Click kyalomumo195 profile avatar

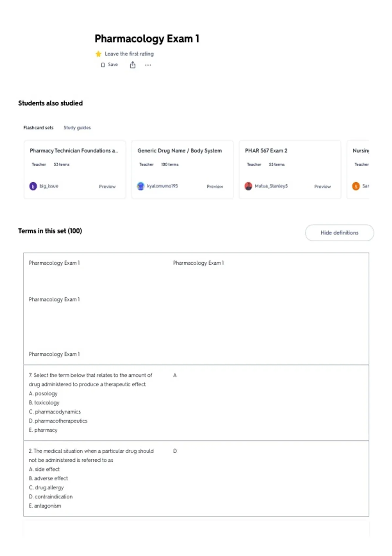click(x=140, y=186)
